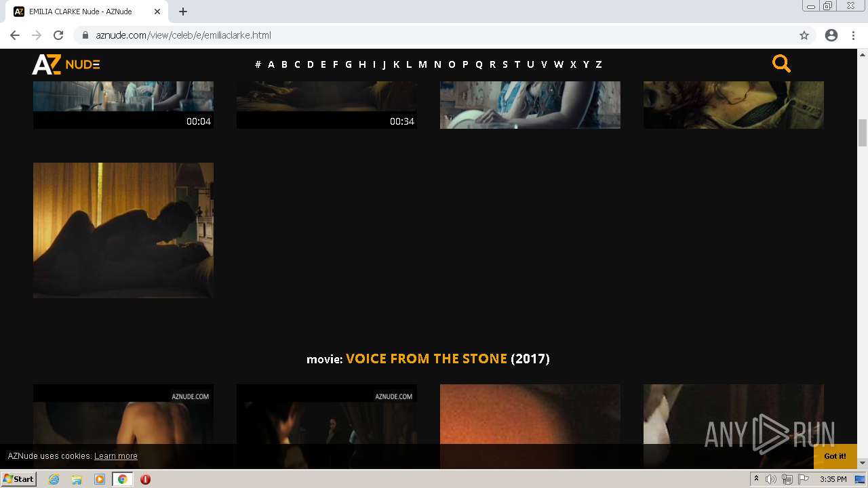Choose letter G in header index
The width and height of the screenshot is (868, 488).
349,64
